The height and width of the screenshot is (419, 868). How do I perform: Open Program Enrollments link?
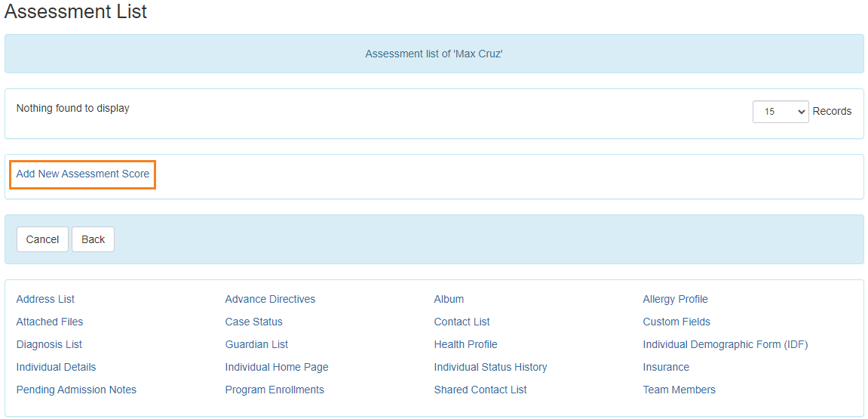coord(275,390)
